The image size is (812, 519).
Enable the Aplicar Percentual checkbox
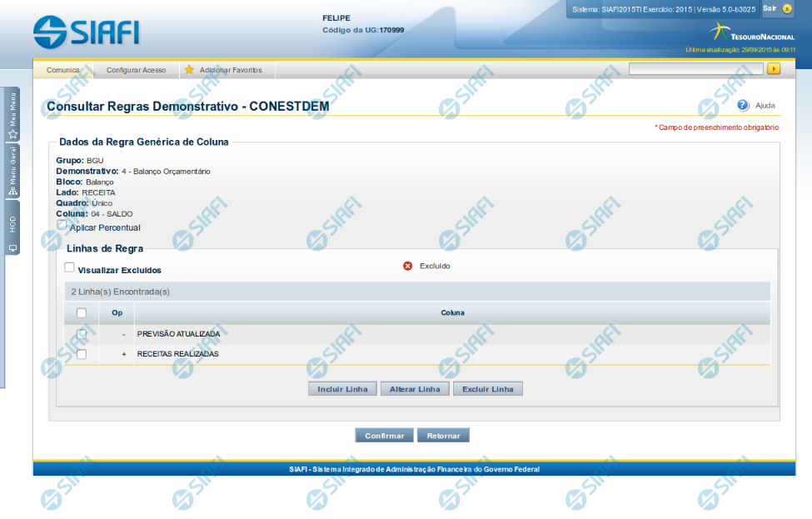pos(62,225)
